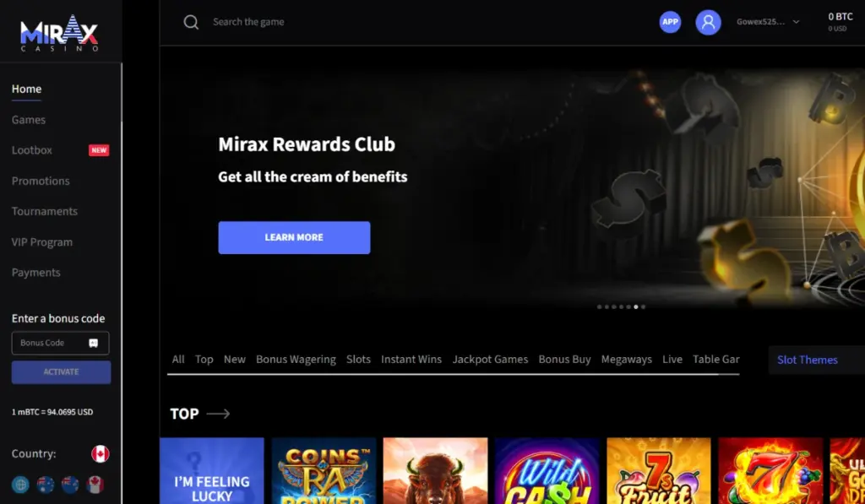Click the arrow next to TOP heading

pyautogui.click(x=218, y=414)
